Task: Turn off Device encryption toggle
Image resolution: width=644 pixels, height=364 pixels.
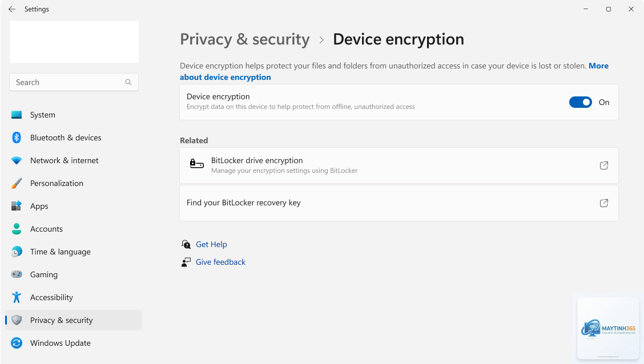Action: [580, 102]
